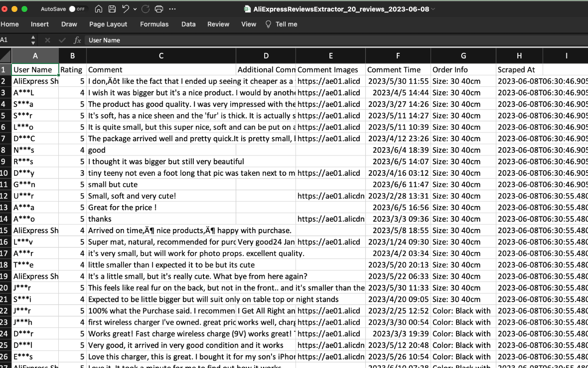Click the 'small but cute' comment cell
The height and width of the screenshot is (368, 588).
click(x=161, y=184)
